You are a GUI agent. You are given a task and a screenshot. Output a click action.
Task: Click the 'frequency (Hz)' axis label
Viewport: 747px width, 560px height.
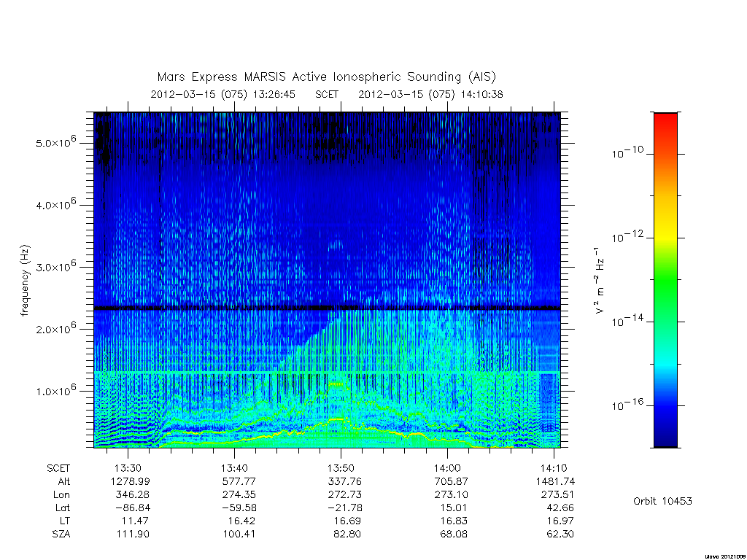tap(26, 281)
